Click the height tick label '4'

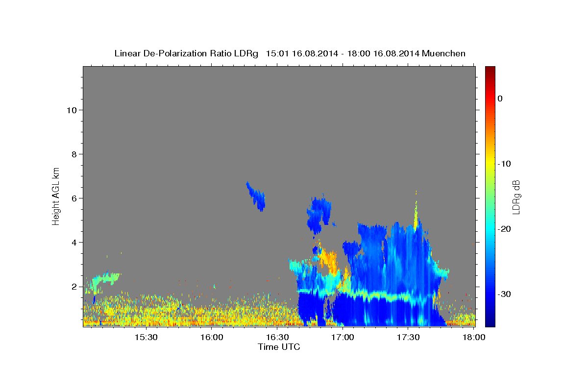tap(74, 242)
